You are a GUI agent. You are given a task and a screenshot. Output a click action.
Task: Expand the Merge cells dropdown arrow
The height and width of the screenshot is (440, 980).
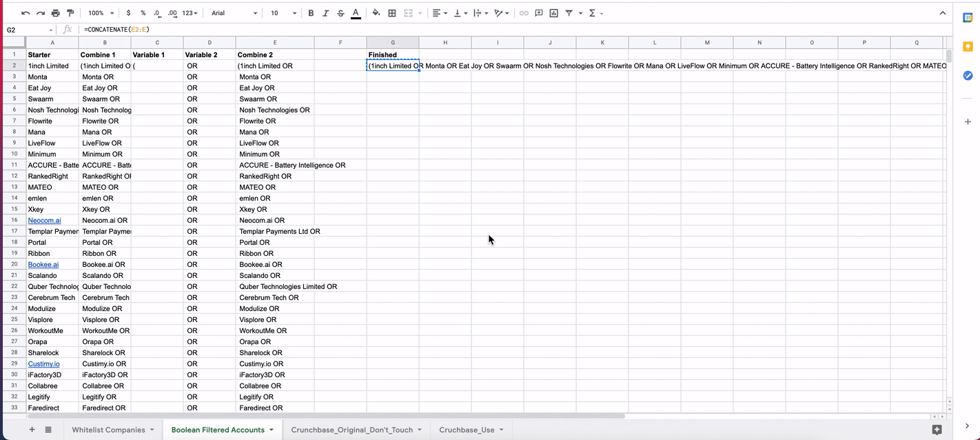pyautogui.click(x=419, y=13)
